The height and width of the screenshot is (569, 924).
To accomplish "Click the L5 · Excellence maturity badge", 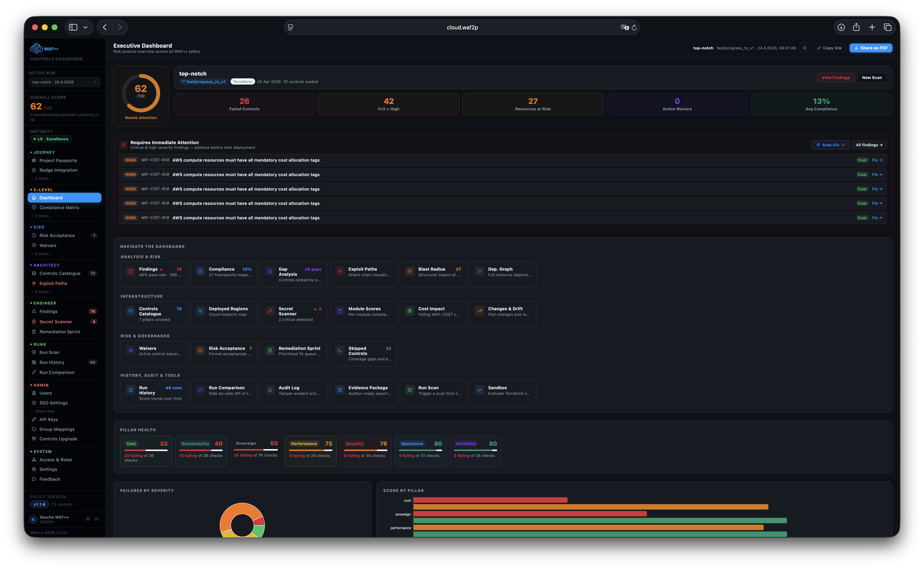I will pos(51,139).
